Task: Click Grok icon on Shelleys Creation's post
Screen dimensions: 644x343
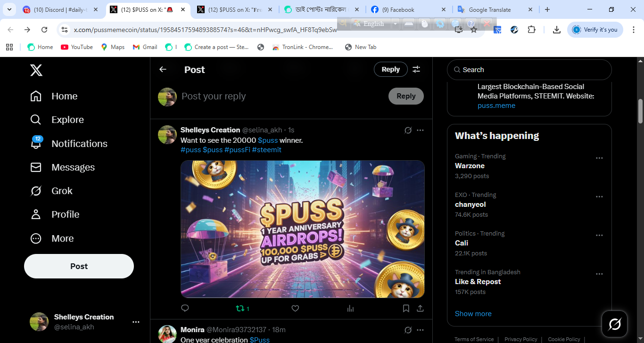Action: [408, 130]
